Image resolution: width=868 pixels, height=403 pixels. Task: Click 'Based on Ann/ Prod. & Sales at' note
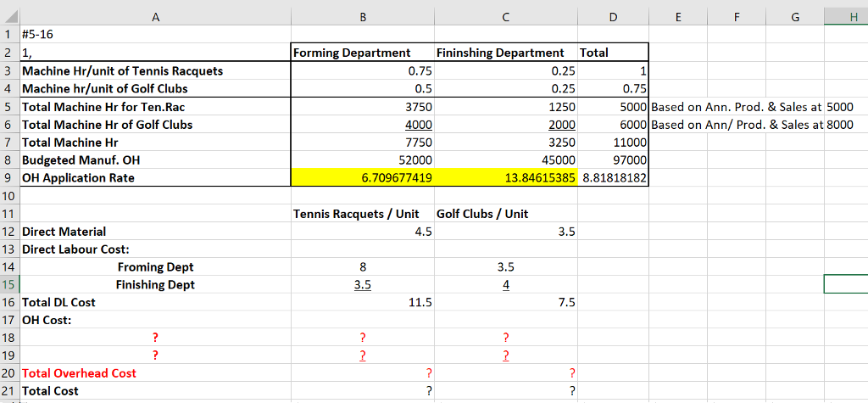coord(737,125)
